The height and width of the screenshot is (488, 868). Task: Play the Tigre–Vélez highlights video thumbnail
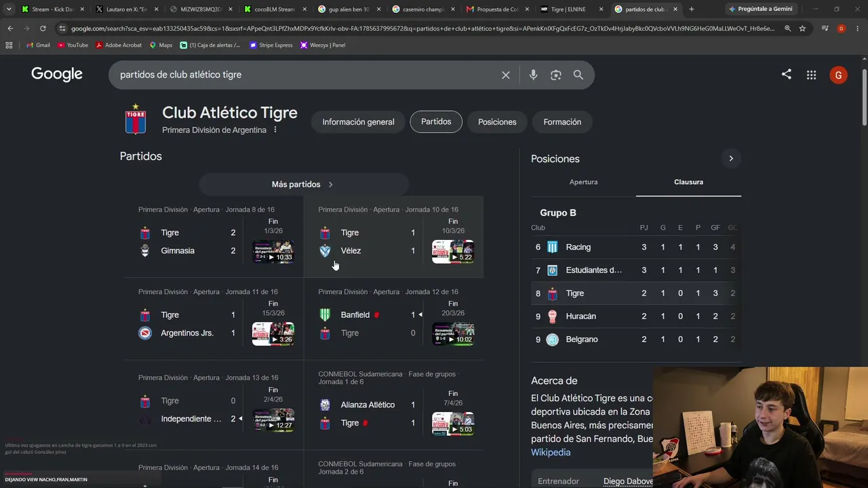click(453, 251)
